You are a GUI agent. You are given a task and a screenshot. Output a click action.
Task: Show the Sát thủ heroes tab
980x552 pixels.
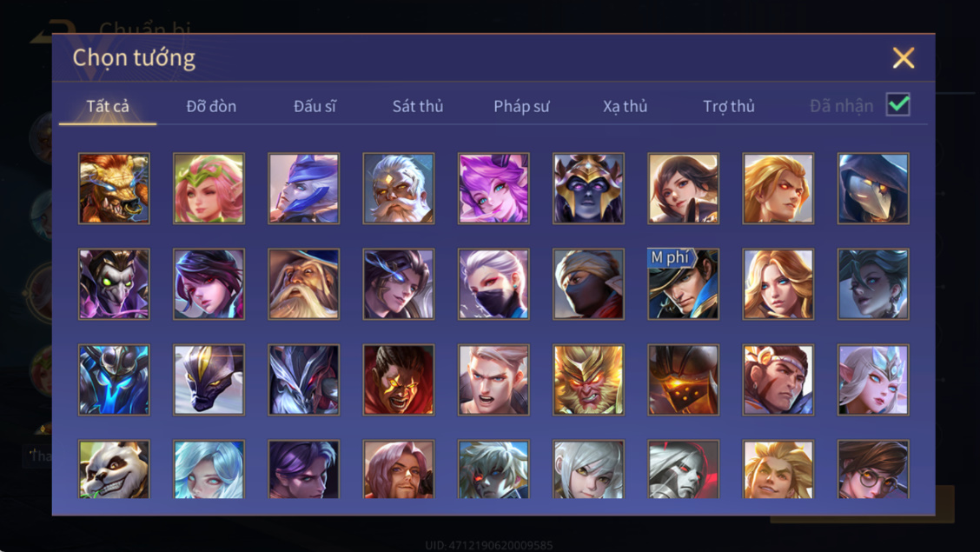(x=418, y=106)
